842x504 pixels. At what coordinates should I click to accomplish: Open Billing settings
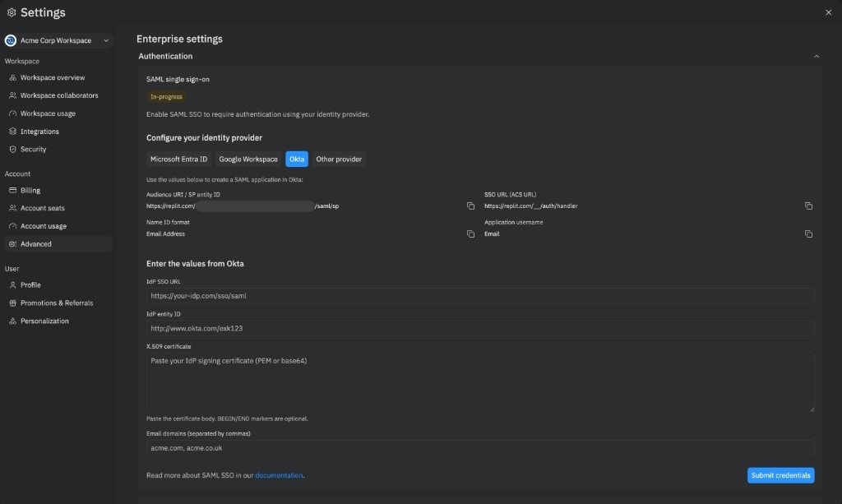tap(58, 191)
